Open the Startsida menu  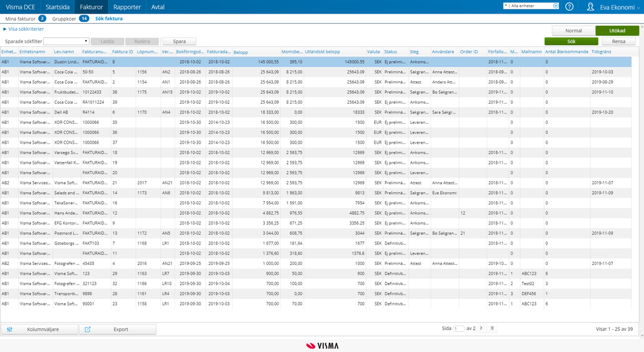[x=57, y=7]
